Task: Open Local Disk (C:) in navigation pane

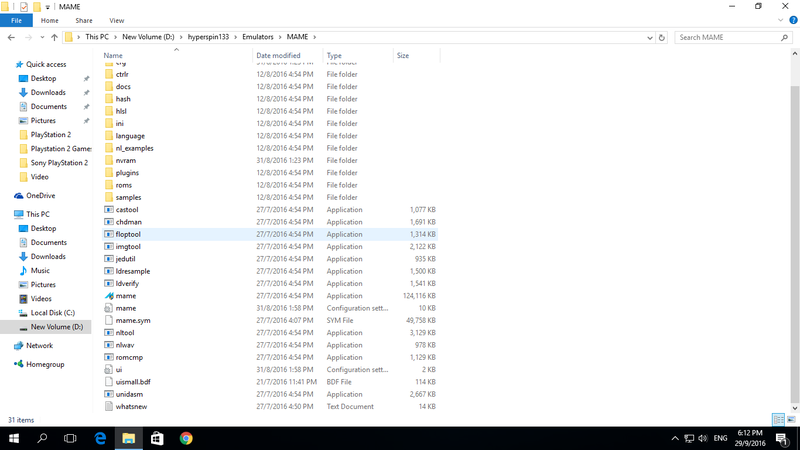Action: tap(52, 313)
